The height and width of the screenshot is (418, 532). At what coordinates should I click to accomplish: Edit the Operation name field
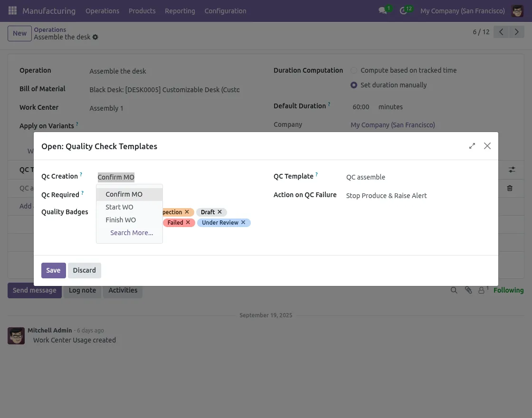164,71
